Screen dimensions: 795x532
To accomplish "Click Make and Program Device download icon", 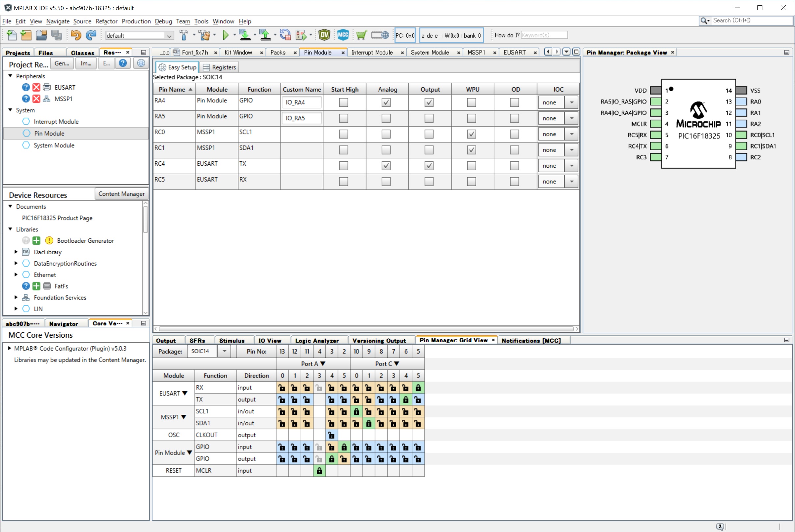I will tap(245, 35).
